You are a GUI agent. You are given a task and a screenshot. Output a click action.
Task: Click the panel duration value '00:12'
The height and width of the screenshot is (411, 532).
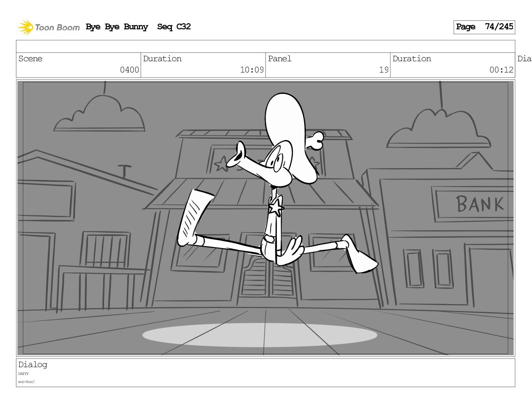[x=501, y=70]
